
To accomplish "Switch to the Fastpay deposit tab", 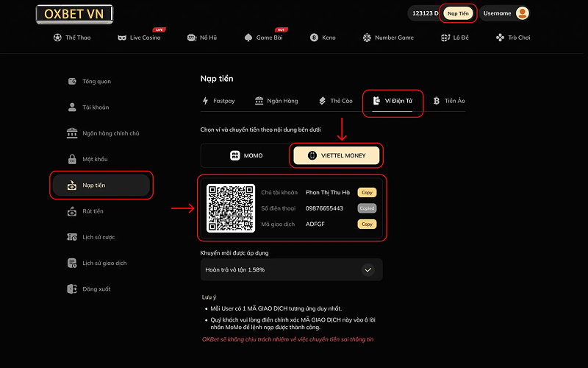I will pyautogui.click(x=218, y=101).
